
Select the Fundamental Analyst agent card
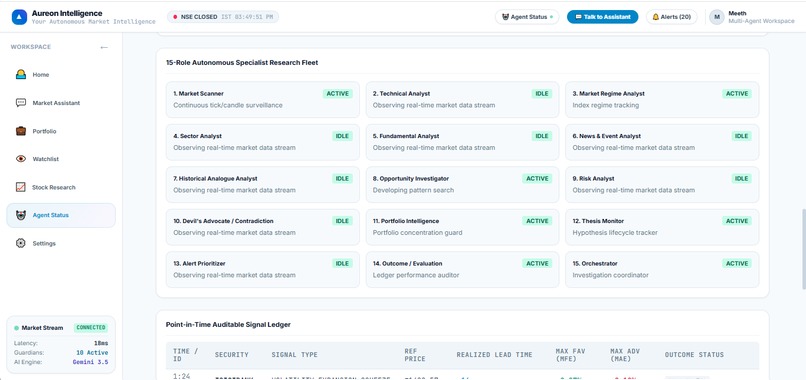point(462,142)
